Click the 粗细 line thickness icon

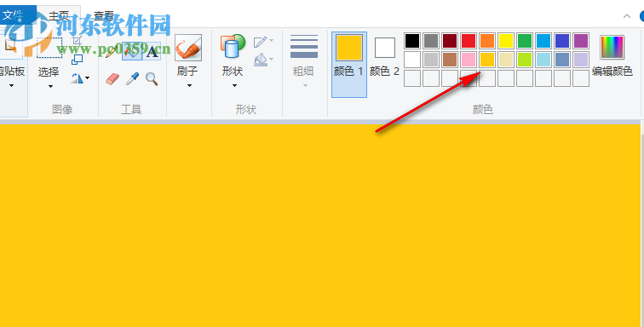(304, 47)
